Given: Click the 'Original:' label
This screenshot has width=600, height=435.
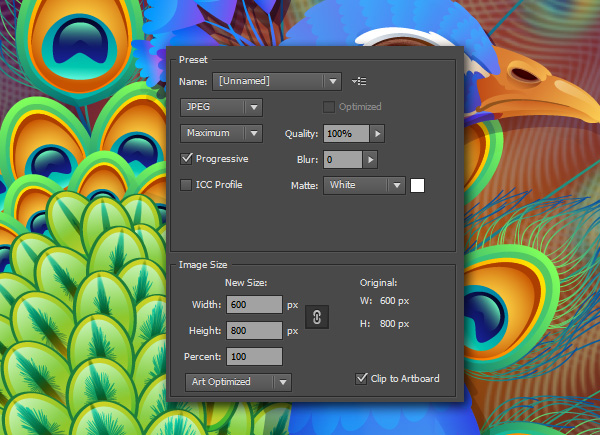Looking at the screenshot, I should point(378,283).
